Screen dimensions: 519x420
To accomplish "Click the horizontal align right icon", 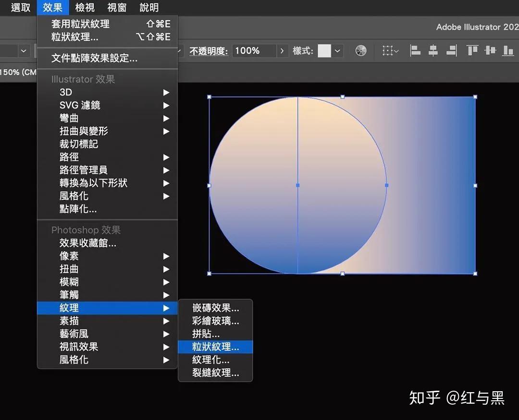I will (x=451, y=50).
